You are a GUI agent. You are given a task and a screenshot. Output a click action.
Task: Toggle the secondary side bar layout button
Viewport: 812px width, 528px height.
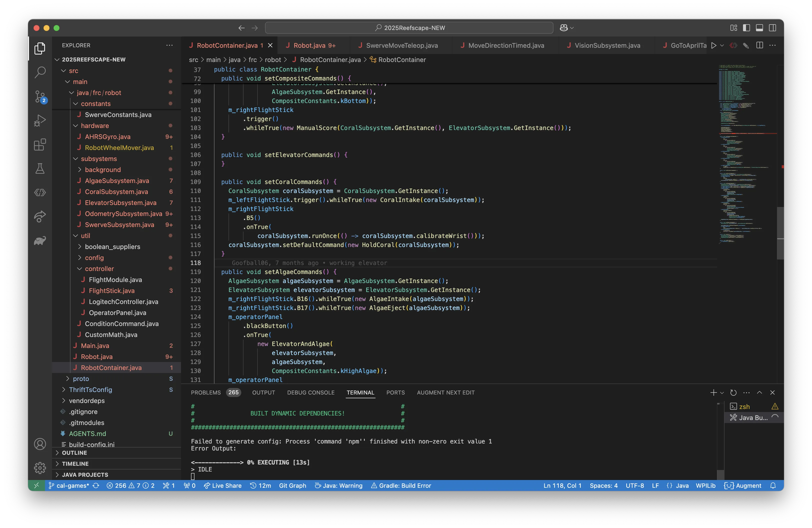[x=772, y=28]
